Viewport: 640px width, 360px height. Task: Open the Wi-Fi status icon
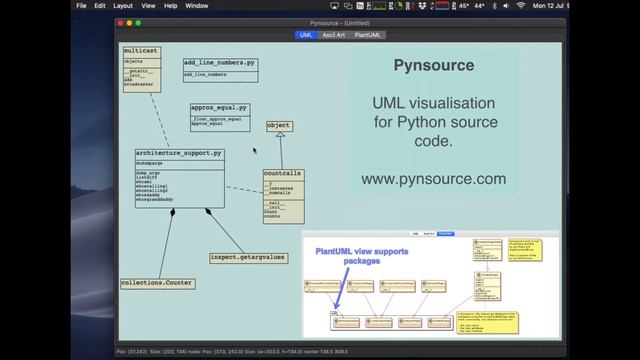520,6
